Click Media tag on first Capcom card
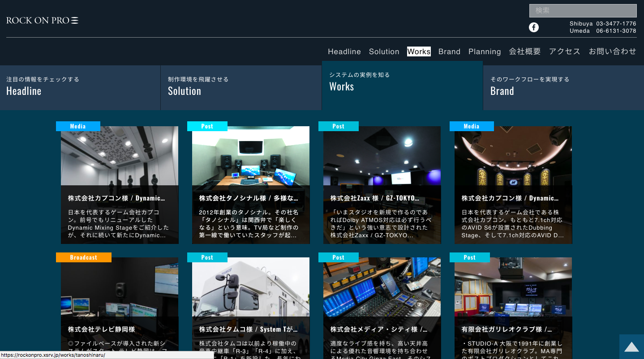 (78, 126)
